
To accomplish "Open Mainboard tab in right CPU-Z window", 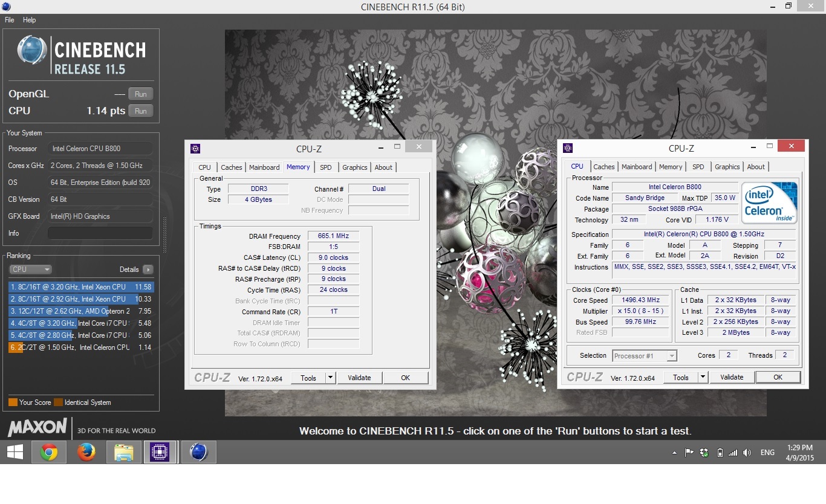I will tap(637, 167).
